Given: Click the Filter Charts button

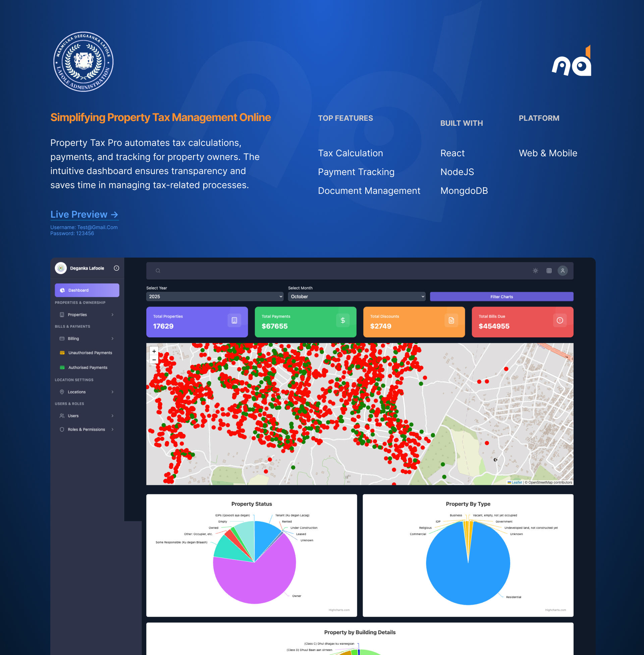Looking at the screenshot, I should click(502, 296).
